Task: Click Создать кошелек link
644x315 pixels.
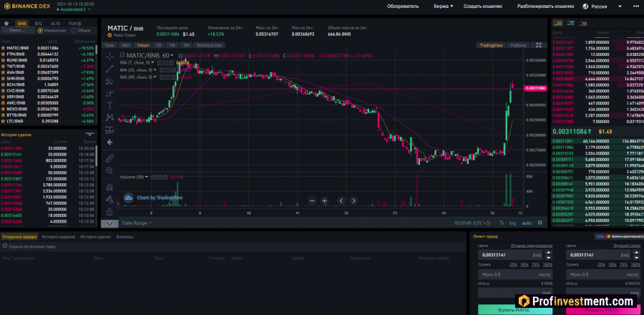Action: click(482, 6)
